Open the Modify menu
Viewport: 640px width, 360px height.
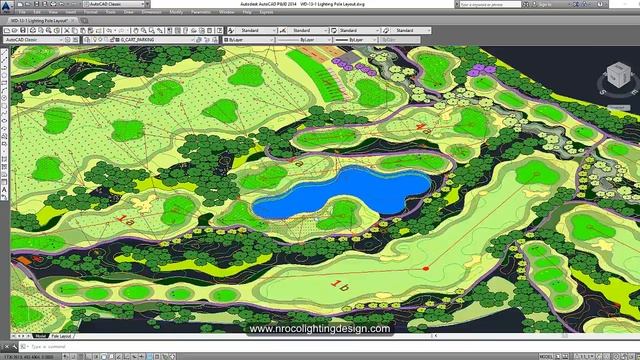pos(176,12)
